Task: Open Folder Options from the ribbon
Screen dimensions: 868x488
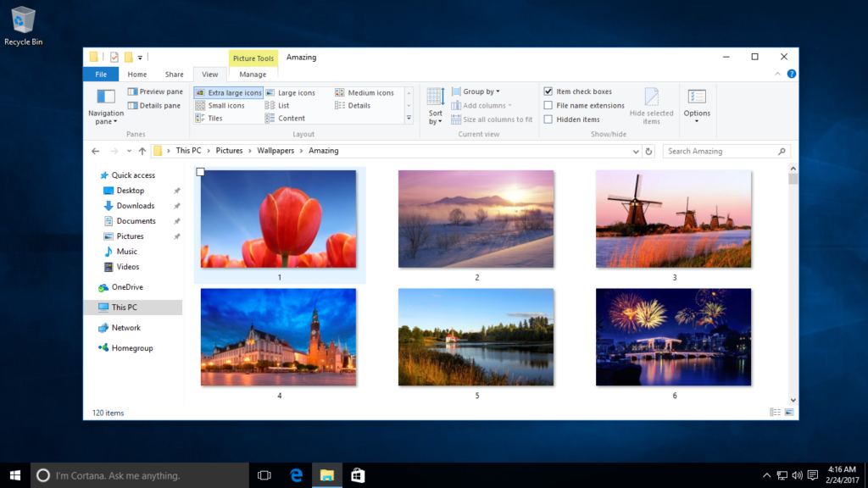Action: (x=696, y=106)
